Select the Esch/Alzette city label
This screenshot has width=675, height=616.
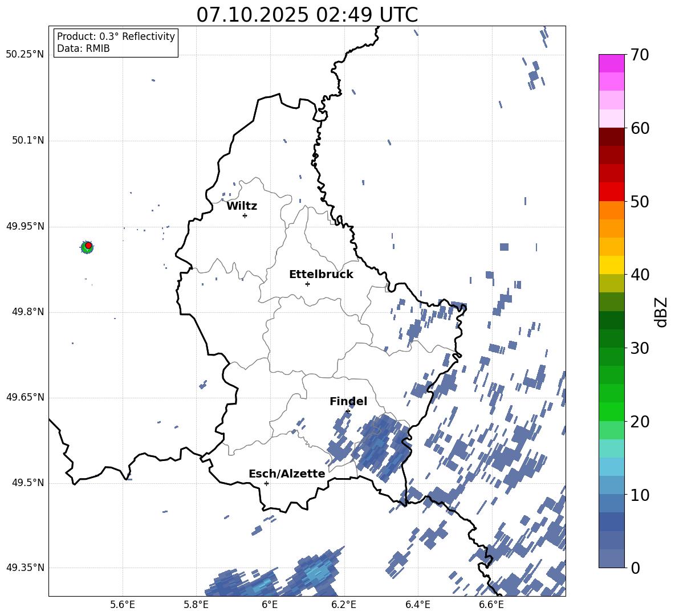[287, 474]
